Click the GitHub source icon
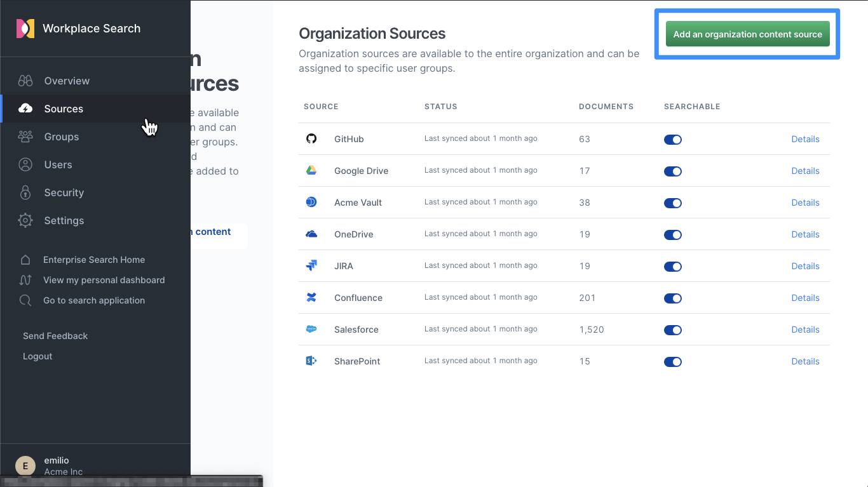 [311, 138]
